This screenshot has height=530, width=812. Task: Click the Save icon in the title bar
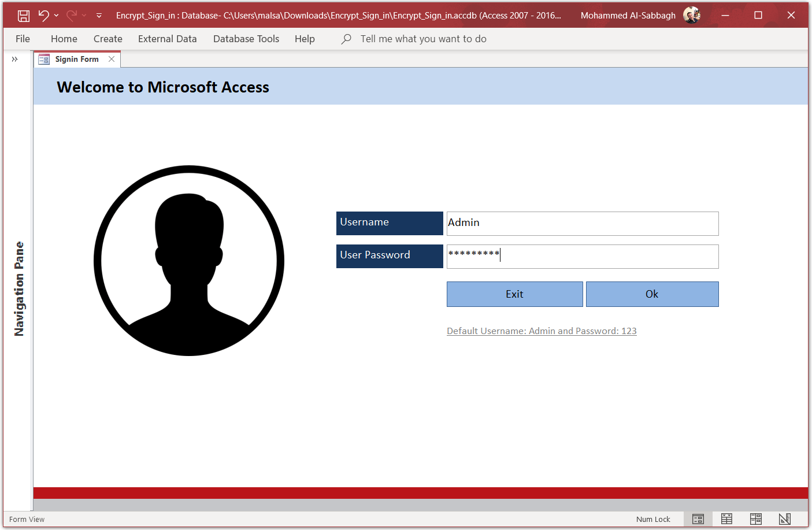[x=24, y=16]
